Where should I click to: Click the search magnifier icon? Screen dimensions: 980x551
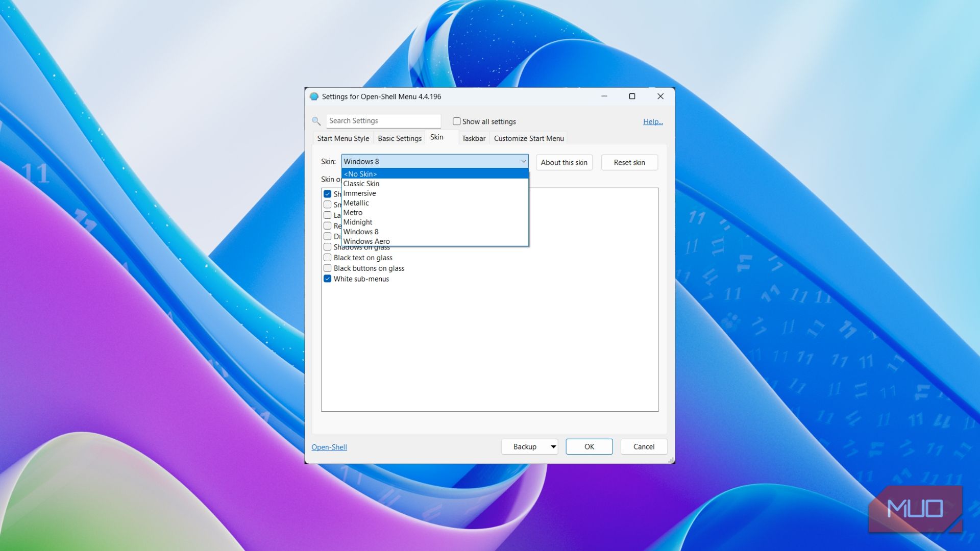click(x=316, y=121)
